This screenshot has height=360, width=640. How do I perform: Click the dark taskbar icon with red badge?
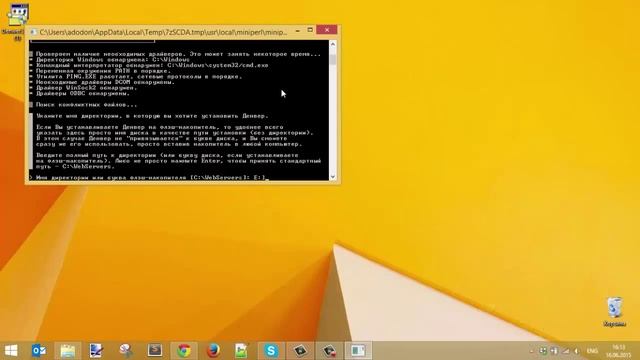tap(329, 350)
